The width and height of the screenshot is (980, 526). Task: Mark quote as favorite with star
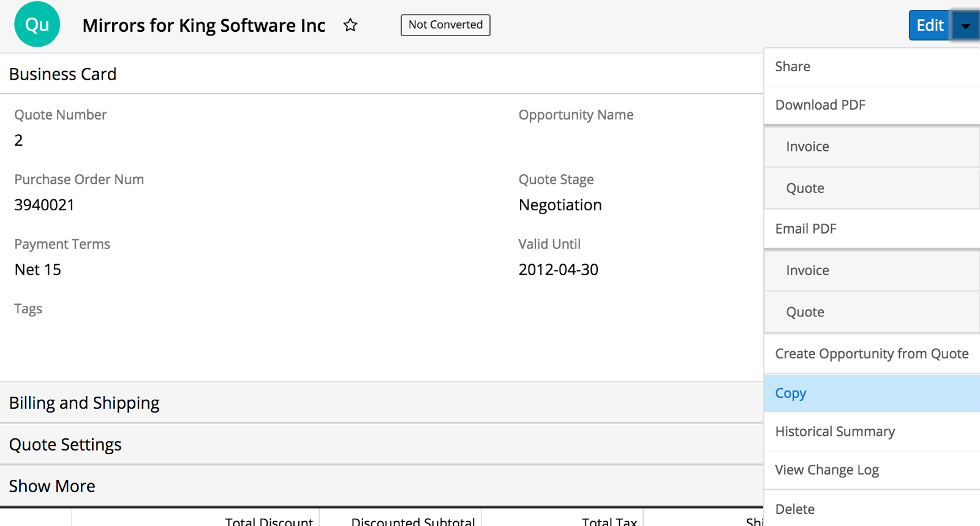point(350,25)
